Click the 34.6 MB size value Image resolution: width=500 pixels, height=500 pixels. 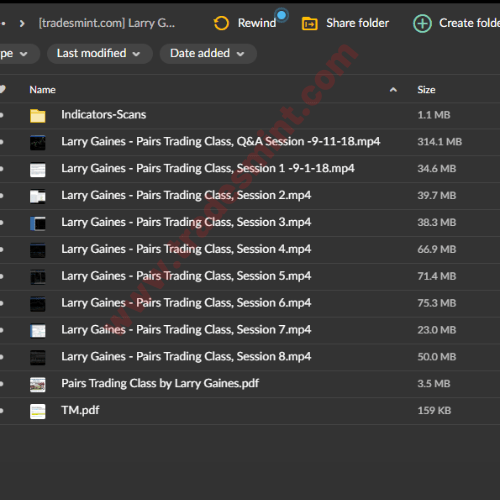tap(437, 169)
